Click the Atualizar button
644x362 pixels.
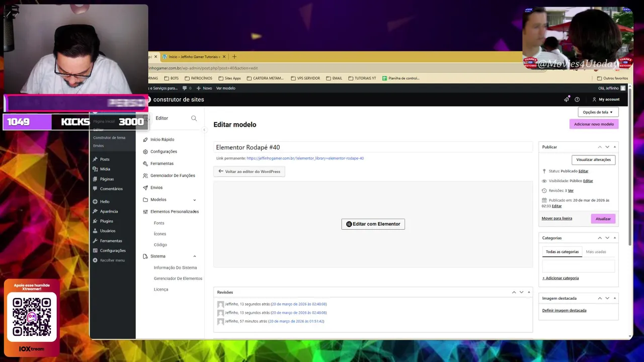coord(603,219)
